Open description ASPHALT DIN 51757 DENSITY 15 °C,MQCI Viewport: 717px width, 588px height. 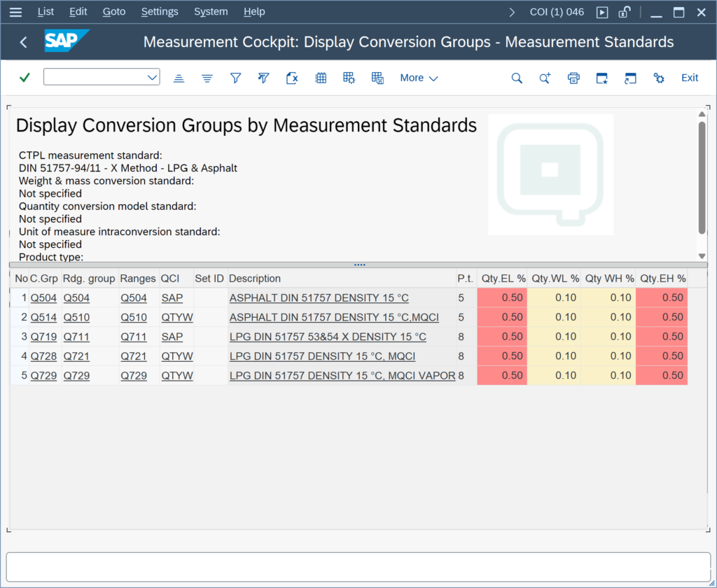(x=334, y=317)
